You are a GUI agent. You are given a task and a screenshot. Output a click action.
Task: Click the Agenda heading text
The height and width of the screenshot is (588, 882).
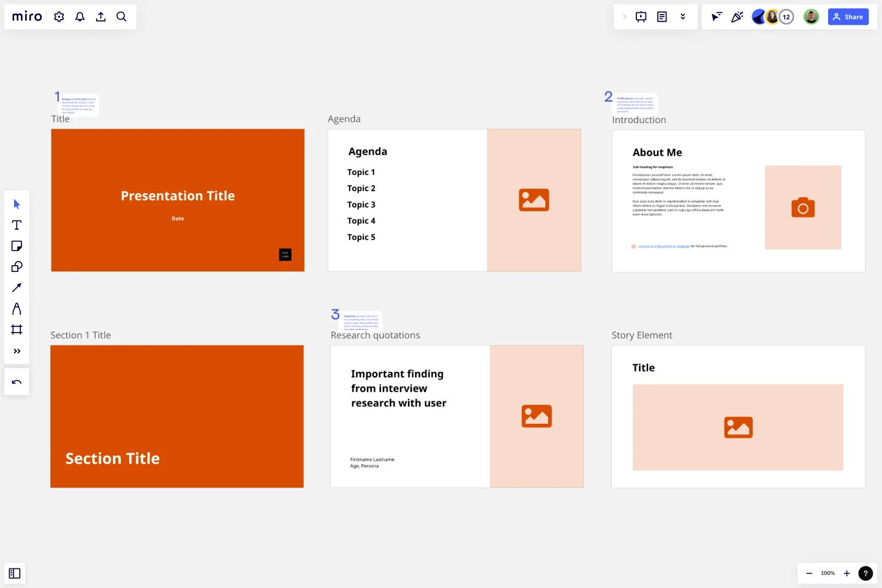(x=367, y=151)
